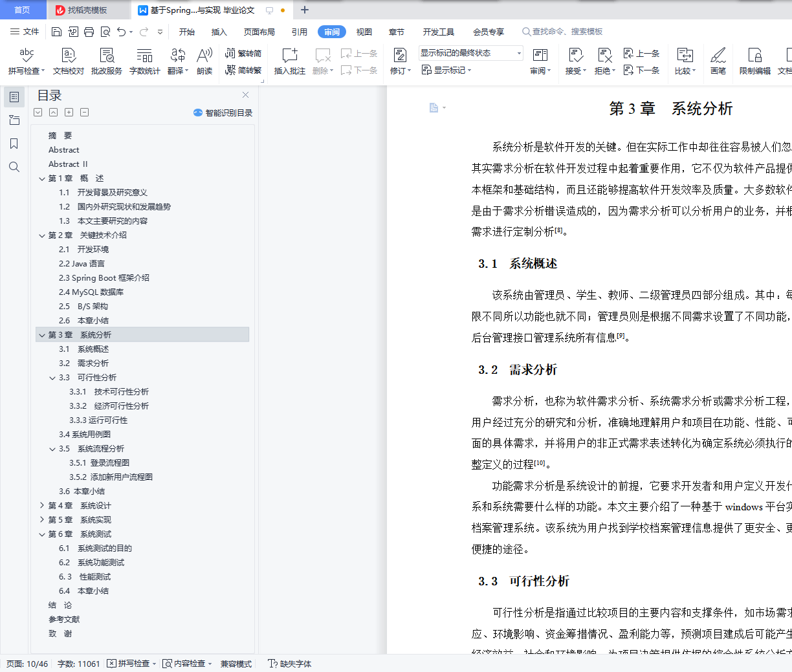The image size is (792, 672).
Task: Go to the 首页 home tab
Action: pos(22,10)
